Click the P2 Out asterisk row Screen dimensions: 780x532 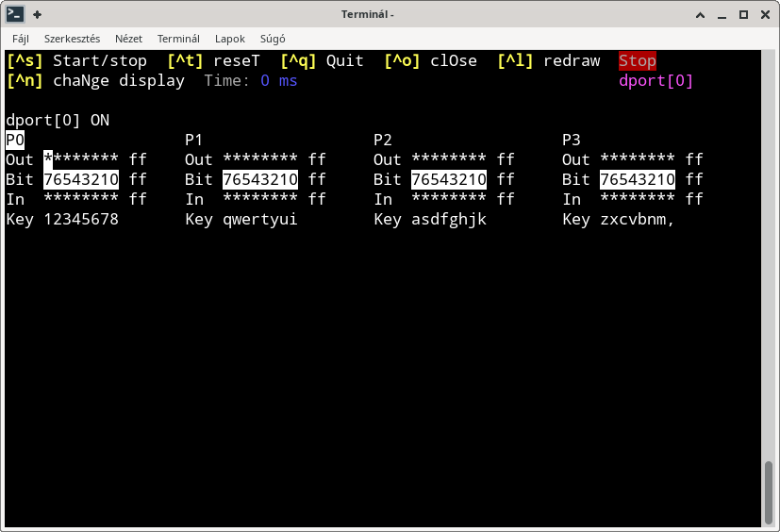point(449,159)
